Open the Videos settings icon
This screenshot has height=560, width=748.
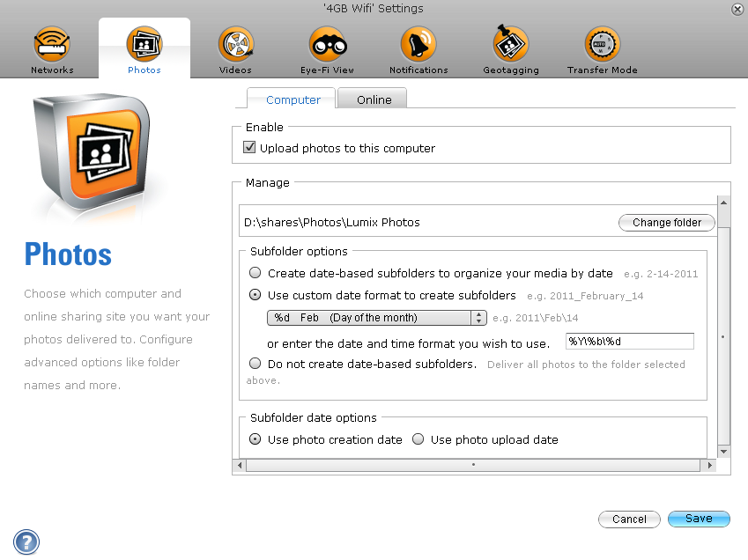pyautogui.click(x=235, y=44)
